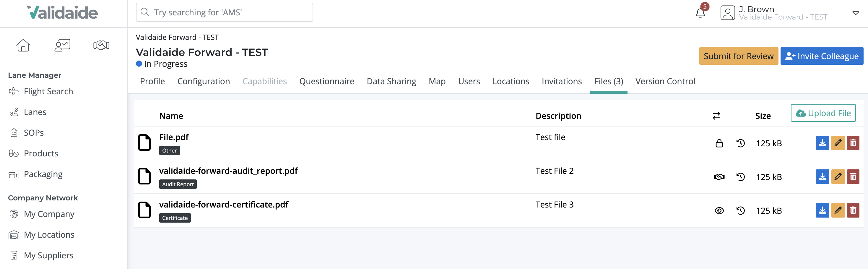
Task: Switch to the Users tab
Action: click(x=469, y=81)
